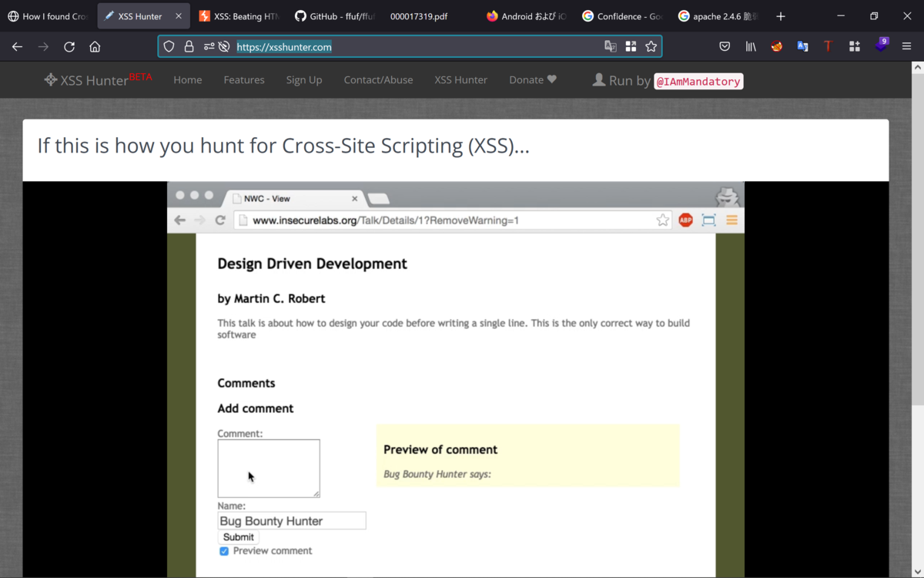Open the Firefox hamburger menu

907,47
